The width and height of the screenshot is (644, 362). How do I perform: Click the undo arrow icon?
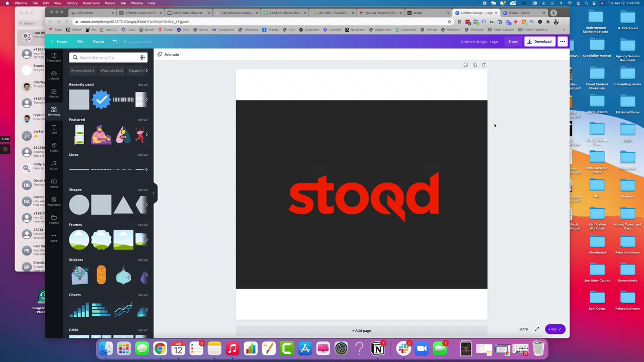pyautogui.click(x=115, y=41)
